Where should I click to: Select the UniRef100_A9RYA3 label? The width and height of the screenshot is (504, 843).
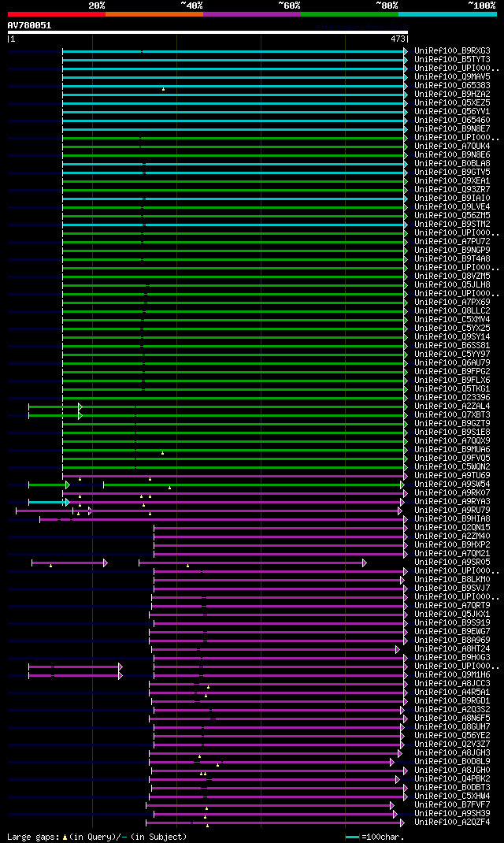[x=452, y=502]
